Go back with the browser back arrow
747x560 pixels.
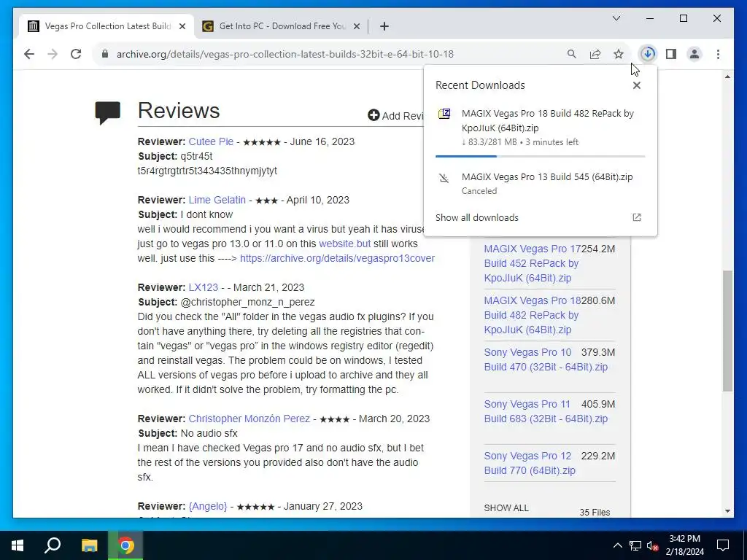tap(29, 54)
